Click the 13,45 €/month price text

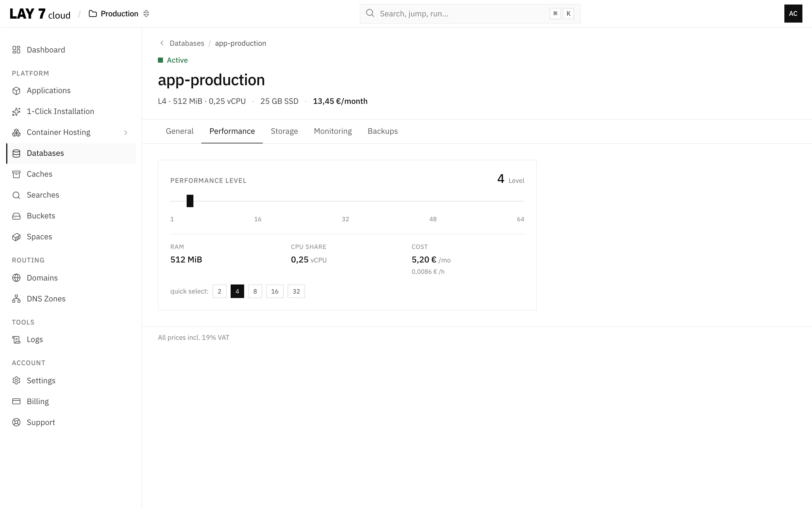340,101
